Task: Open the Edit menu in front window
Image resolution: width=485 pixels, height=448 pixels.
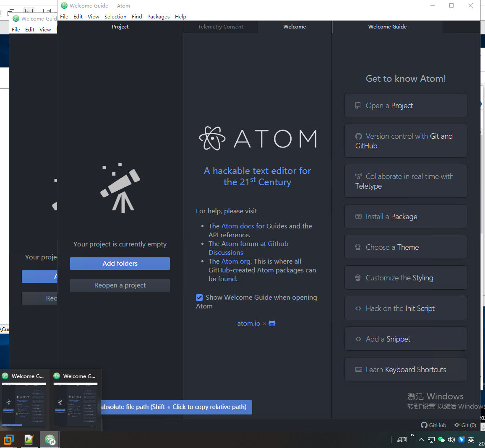Action: [x=78, y=17]
